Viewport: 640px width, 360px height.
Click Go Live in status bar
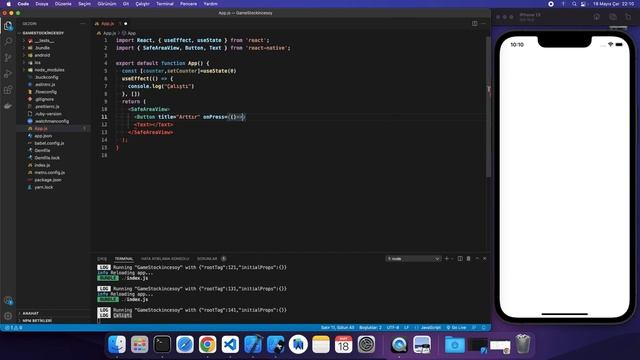456,328
